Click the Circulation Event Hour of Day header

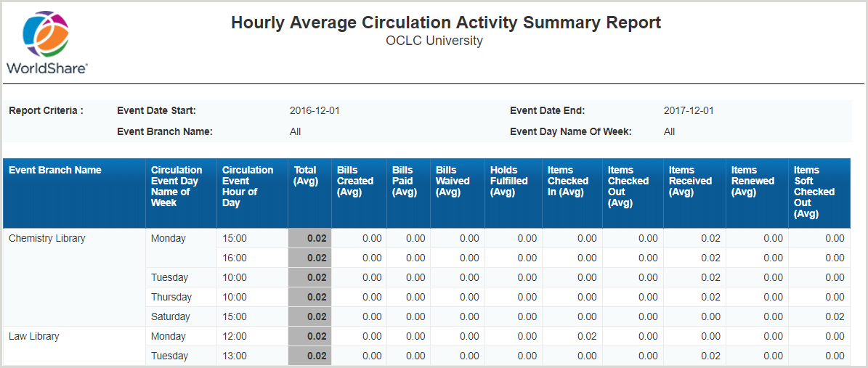(247, 187)
